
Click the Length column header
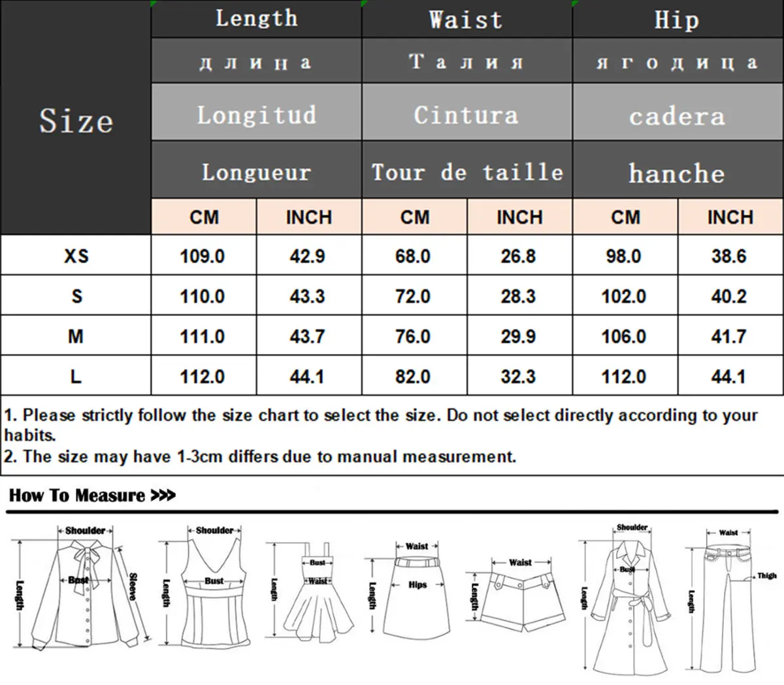(256, 19)
